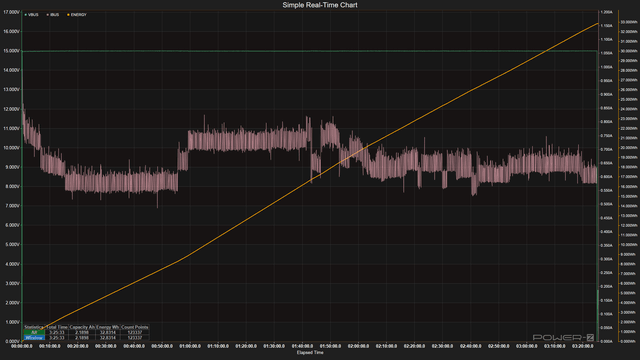Screen dimensions: 640x360
Task: Click the 'Simple Real-Time Chart' title
Action: (x=320, y=5)
